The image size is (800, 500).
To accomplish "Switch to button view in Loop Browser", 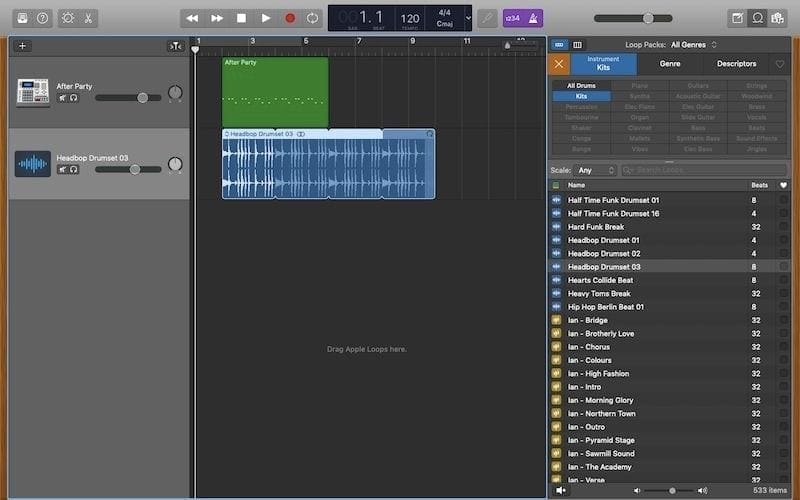I will pos(559,45).
